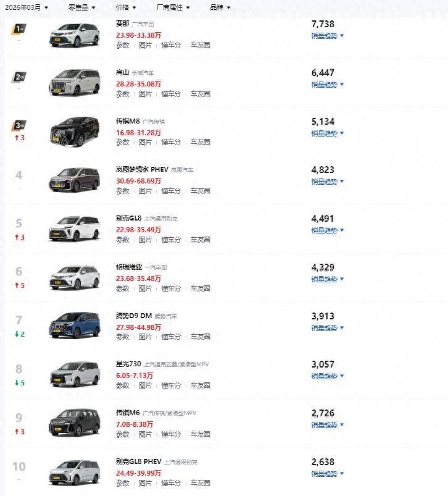Click the third place rank badge
This screenshot has height=496, width=448.
coord(19,125)
